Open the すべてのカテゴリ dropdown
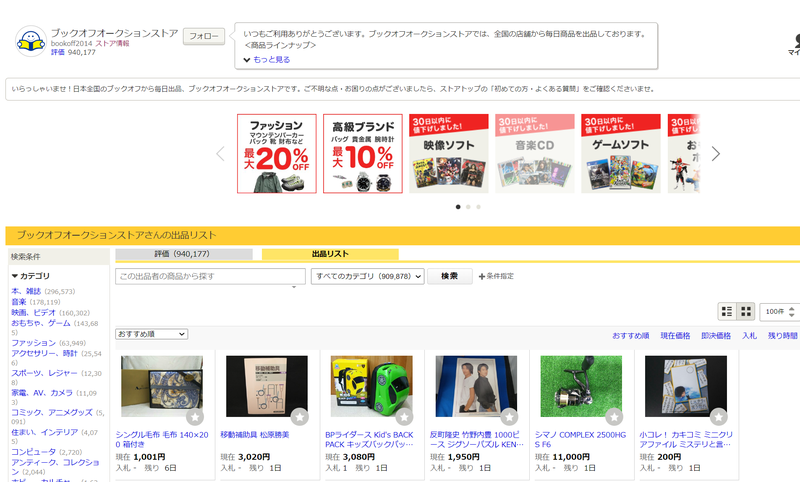This screenshot has height=500, width=800. click(x=367, y=276)
